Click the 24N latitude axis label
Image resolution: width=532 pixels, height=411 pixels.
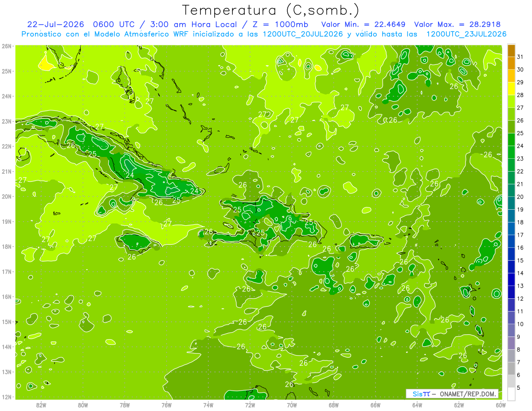(x=7, y=96)
